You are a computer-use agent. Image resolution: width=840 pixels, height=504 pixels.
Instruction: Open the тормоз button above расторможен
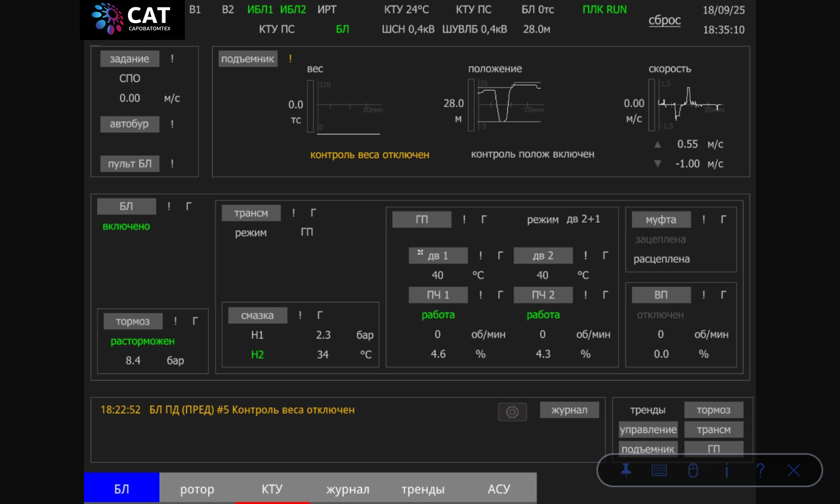pyautogui.click(x=133, y=321)
